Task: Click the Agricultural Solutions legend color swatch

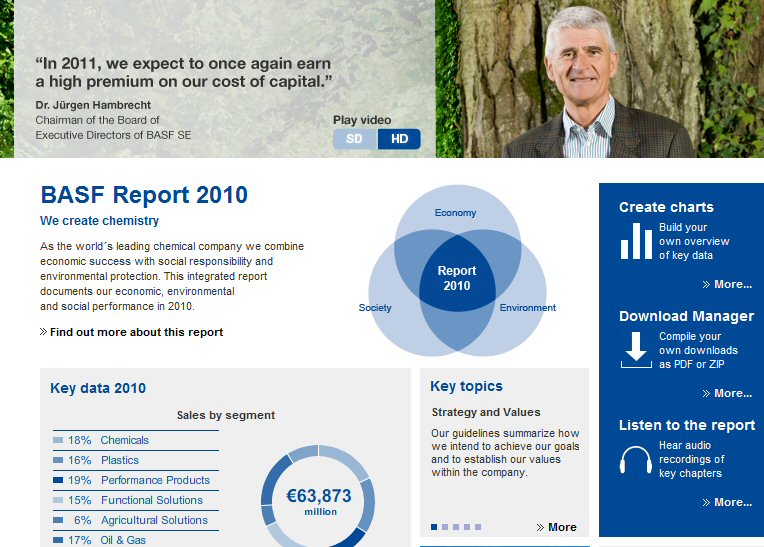Action: pos(58,520)
